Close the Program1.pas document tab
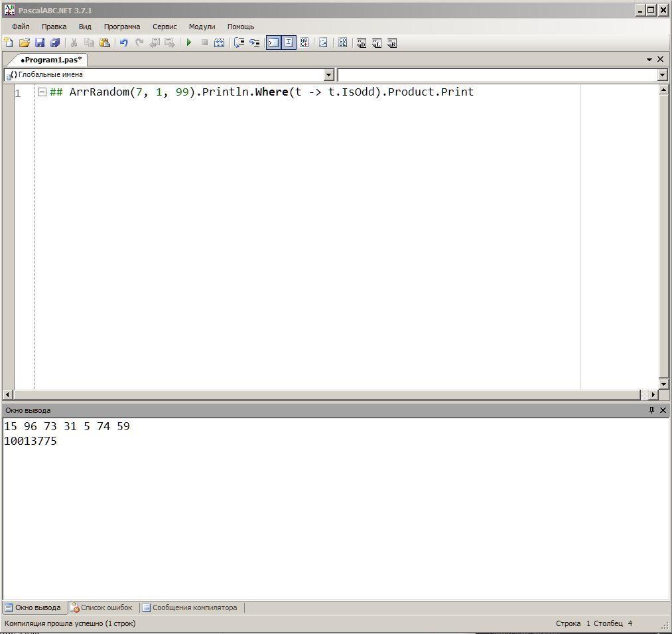The width and height of the screenshot is (672, 634). [661, 59]
